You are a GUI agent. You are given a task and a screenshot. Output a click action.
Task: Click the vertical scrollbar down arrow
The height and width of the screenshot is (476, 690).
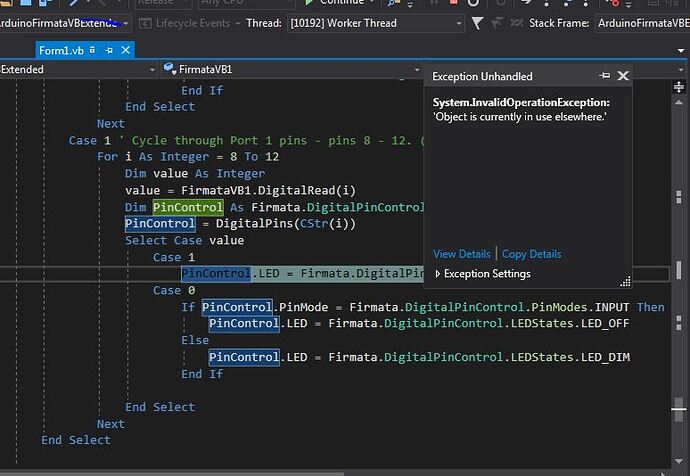coord(679,461)
